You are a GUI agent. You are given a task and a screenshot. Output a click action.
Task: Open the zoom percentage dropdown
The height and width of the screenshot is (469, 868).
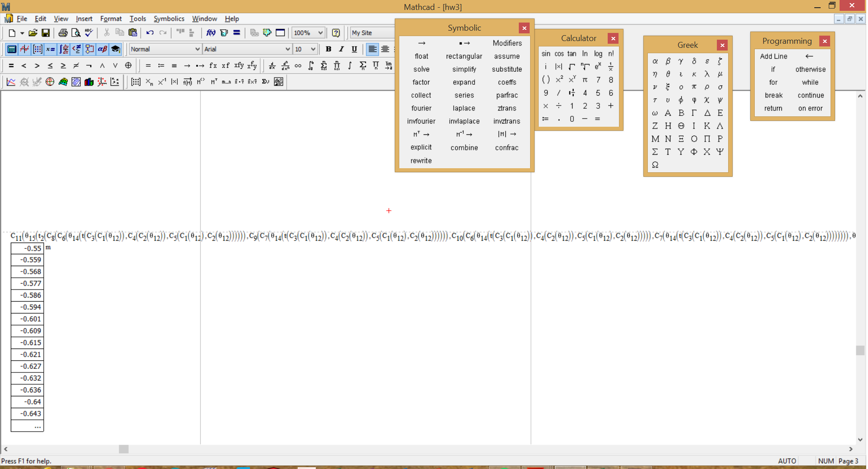pos(320,32)
